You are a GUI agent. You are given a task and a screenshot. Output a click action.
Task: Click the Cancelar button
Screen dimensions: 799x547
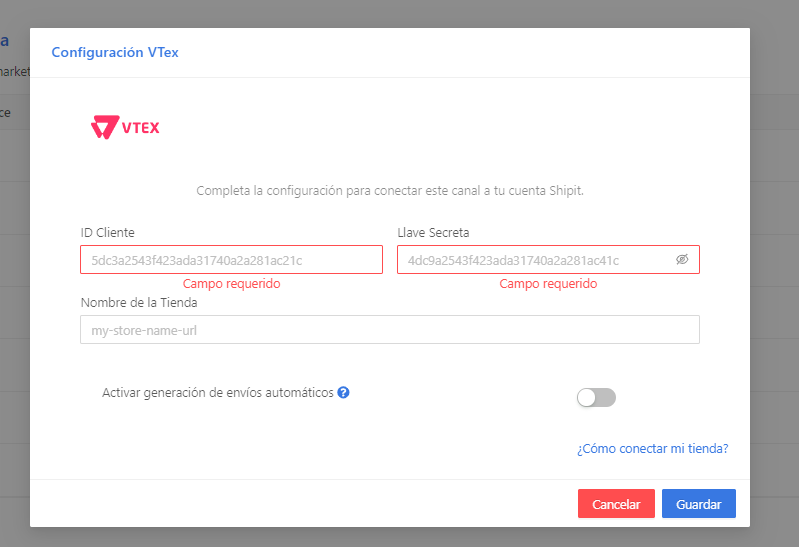point(616,504)
